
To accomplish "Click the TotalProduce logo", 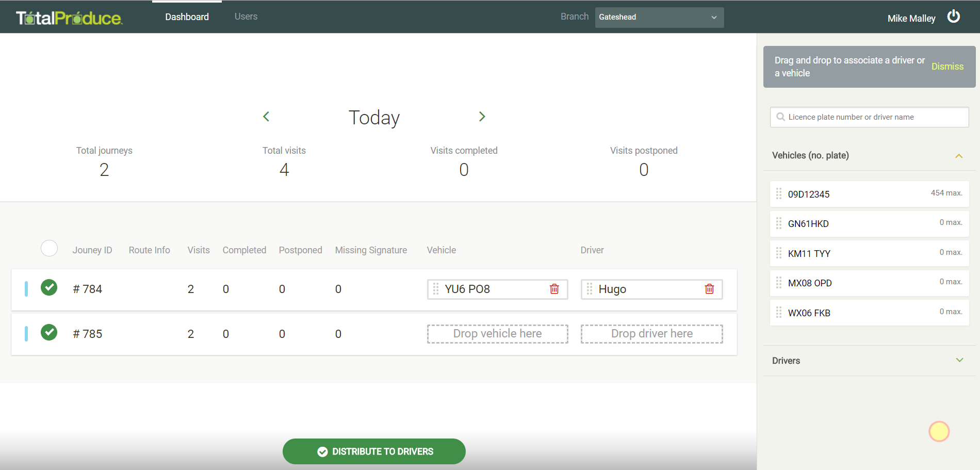I will point(69,18).
